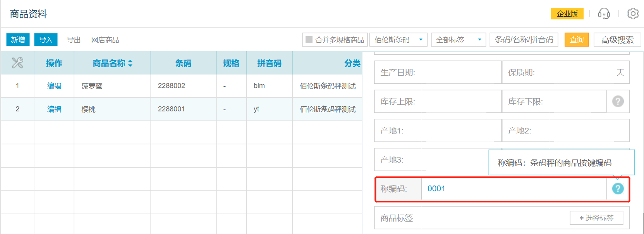Screen dimensions: 644x234
Task: Open the settings gear icon
Action: tap(633, 14)
